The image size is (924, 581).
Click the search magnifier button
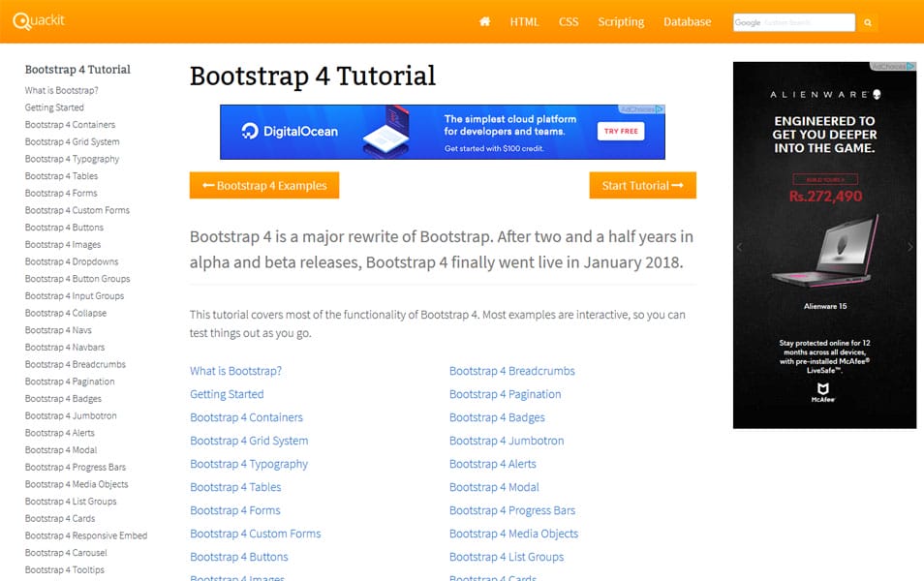(868, 22)
